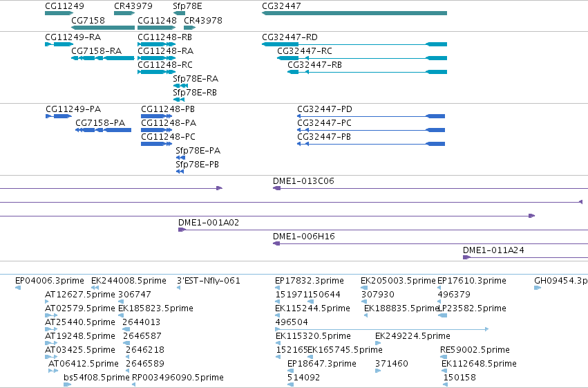The image size is (588, 388).
Task: Click the CG7158 gene label
Action: [x=88, y=20]
